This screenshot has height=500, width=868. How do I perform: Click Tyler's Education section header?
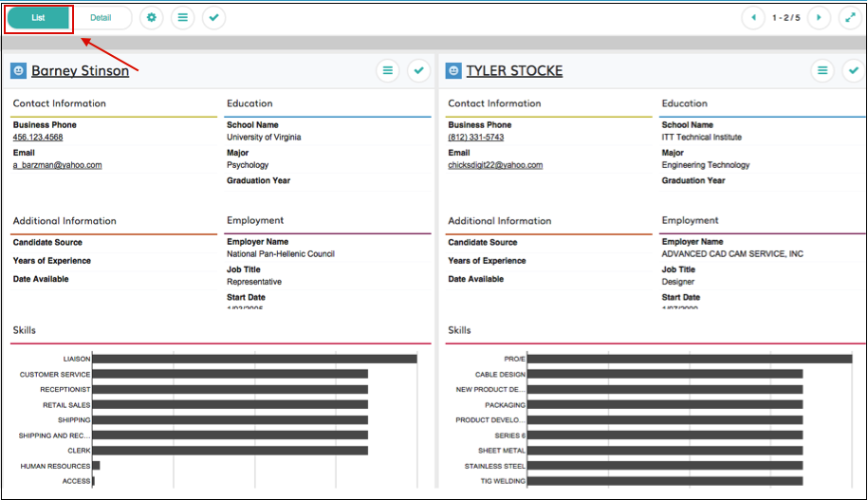tap(684, 103)
